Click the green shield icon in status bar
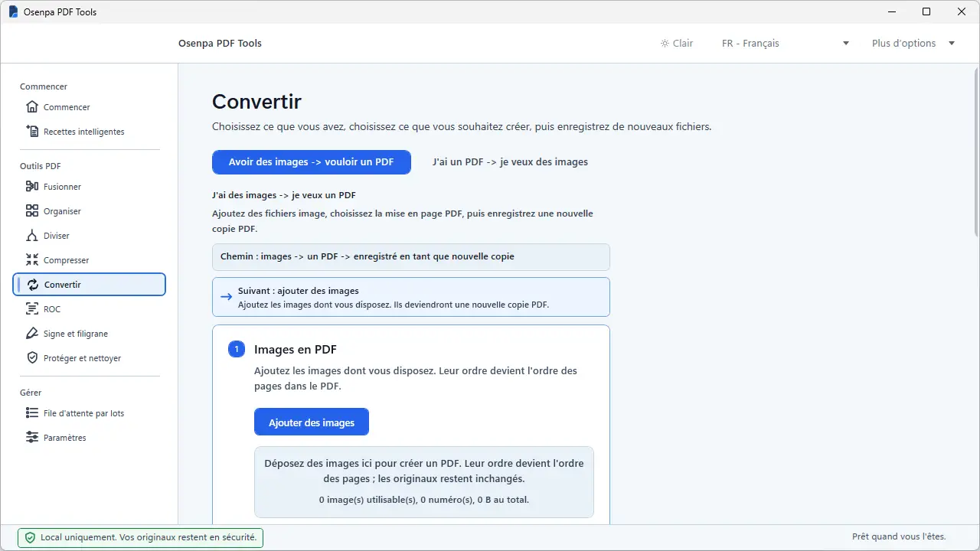This screenshot has width=980, height=551. tap(31, 538)
